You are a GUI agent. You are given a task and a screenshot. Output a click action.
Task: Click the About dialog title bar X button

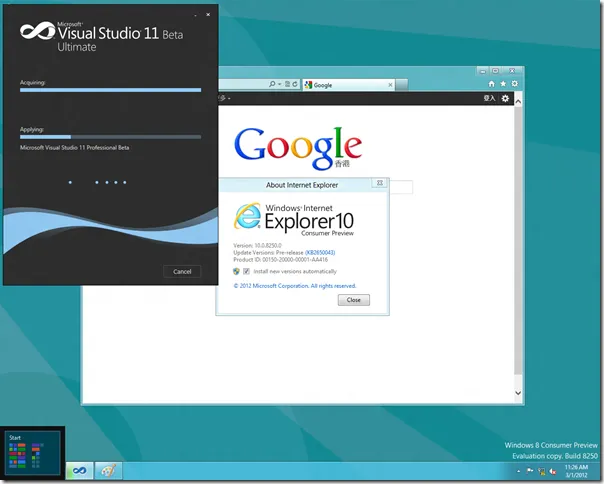(379, 183)
